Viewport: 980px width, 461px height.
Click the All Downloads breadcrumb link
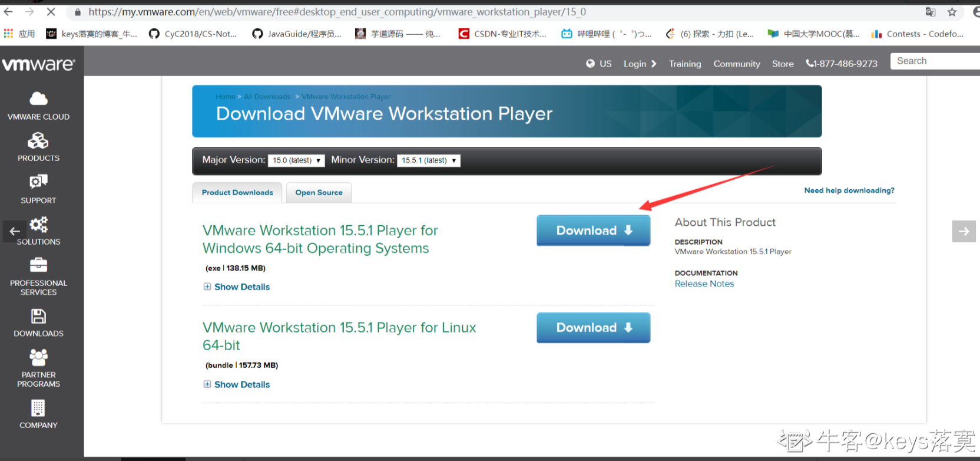click(x=267, y=97)
